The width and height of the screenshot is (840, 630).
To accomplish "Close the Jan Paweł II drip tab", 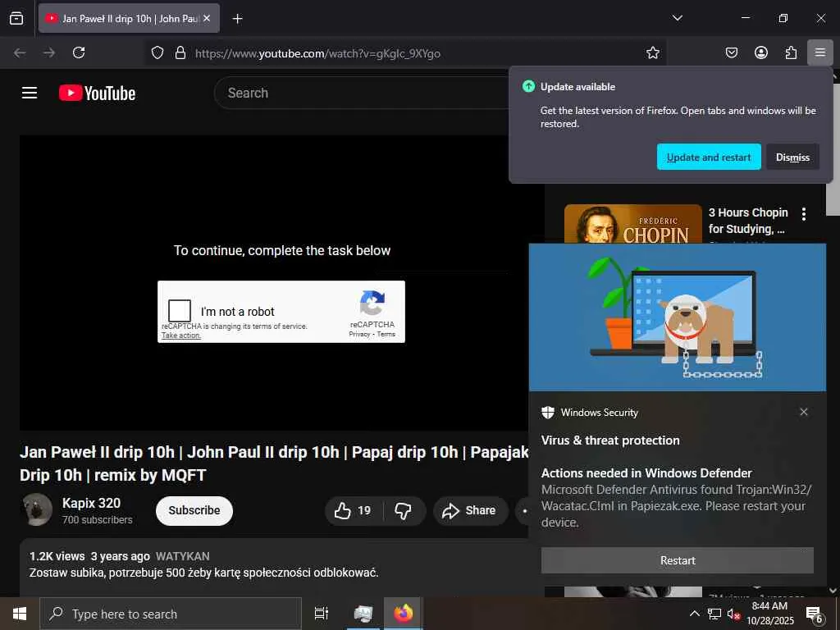I will (x=207, y=18).
